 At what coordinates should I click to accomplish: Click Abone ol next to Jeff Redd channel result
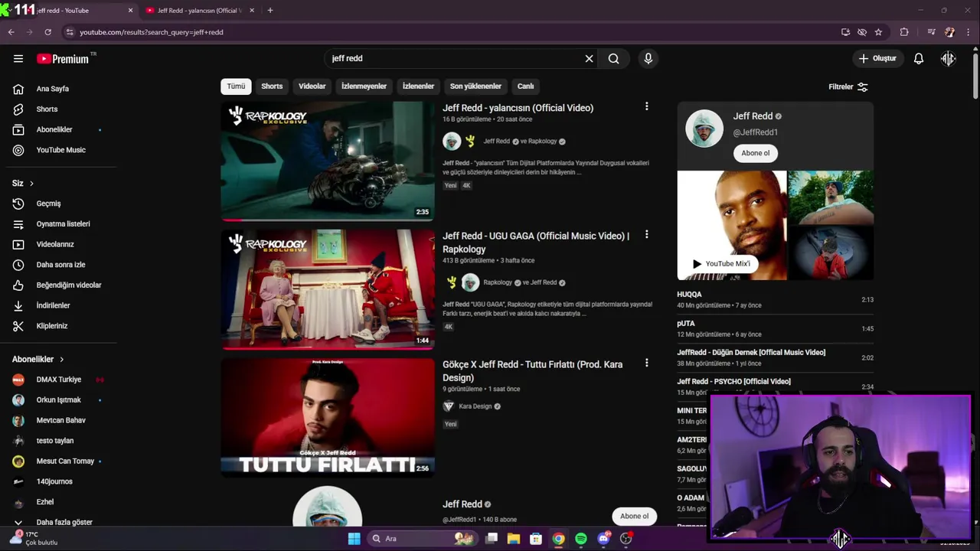634,516
